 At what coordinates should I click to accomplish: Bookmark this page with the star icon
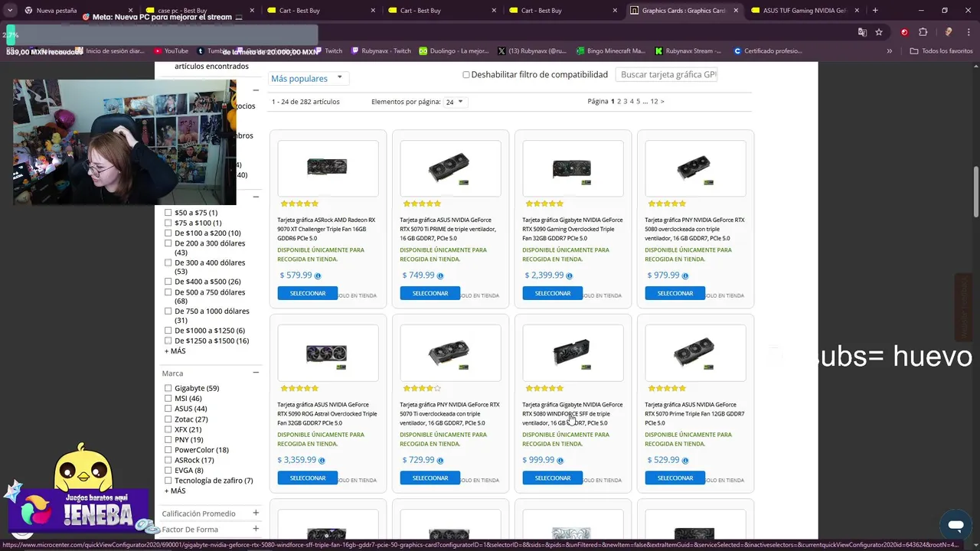(x=879, y=32)
